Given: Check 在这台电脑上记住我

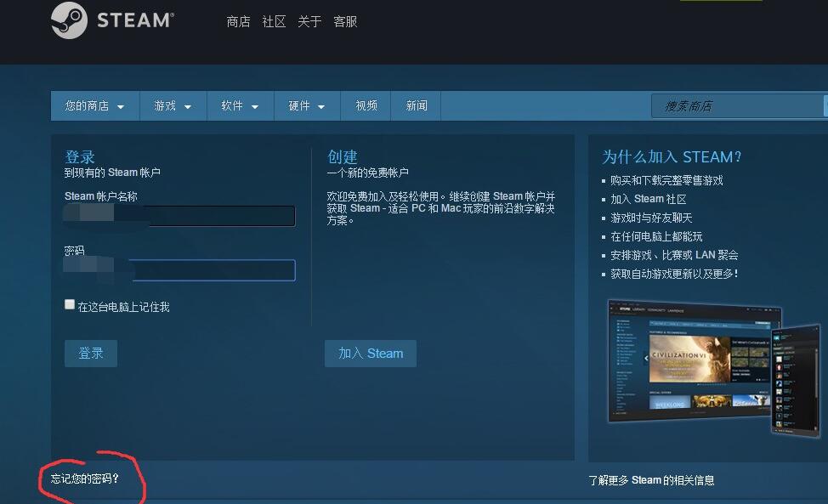Looking at the screenshot, I should (69, 303).
